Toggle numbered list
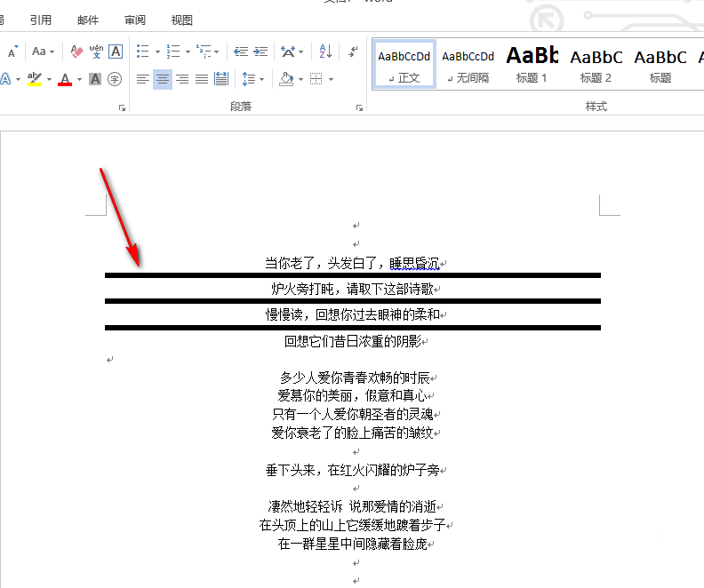 pos(173,52)
